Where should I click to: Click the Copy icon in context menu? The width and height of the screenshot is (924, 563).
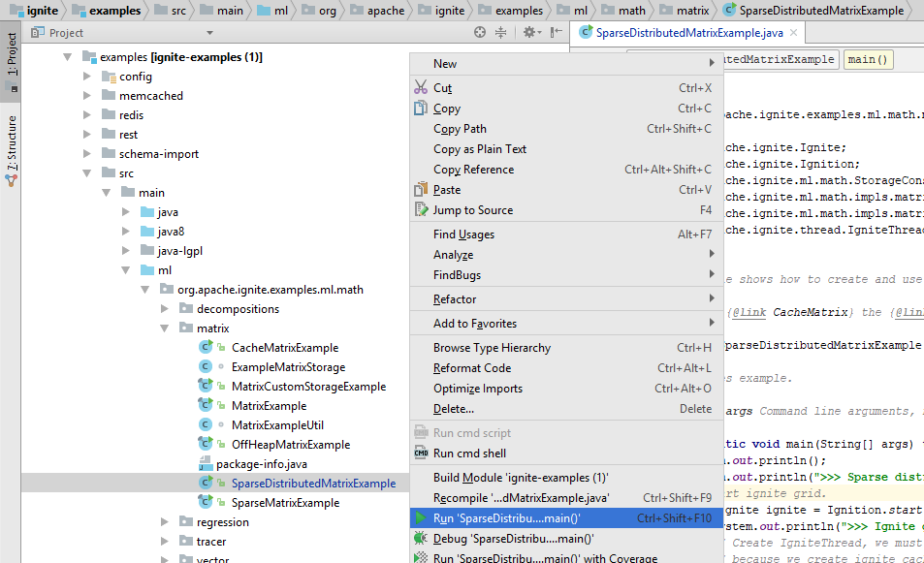pos(421,108)
